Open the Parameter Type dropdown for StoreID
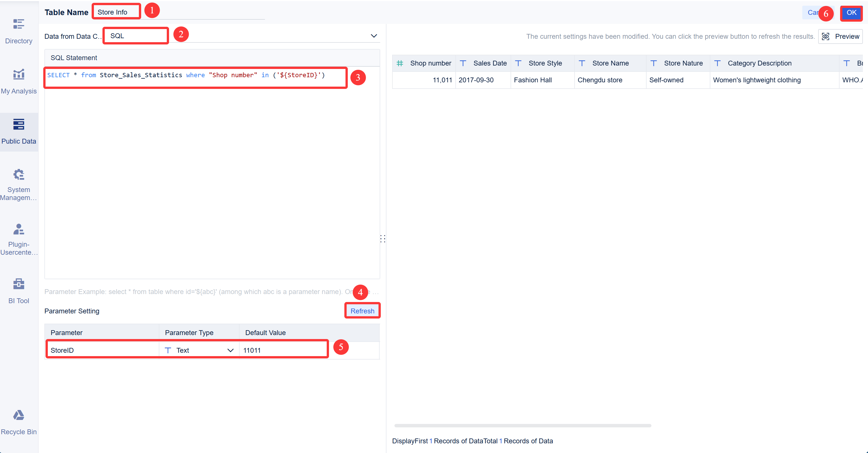This screenshot has width=868, height=453. (231, 350)
